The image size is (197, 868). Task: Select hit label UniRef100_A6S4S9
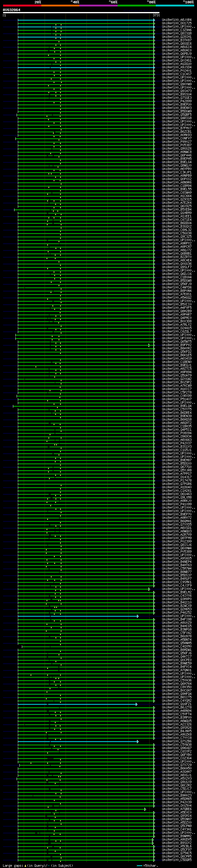(177, 358)
